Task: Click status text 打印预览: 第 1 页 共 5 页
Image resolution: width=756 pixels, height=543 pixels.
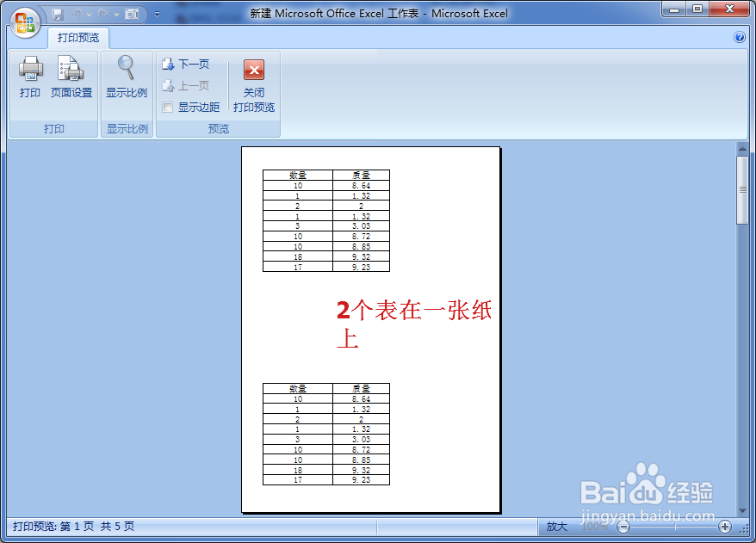Action: pyautogui.click(x=73, y=526)
